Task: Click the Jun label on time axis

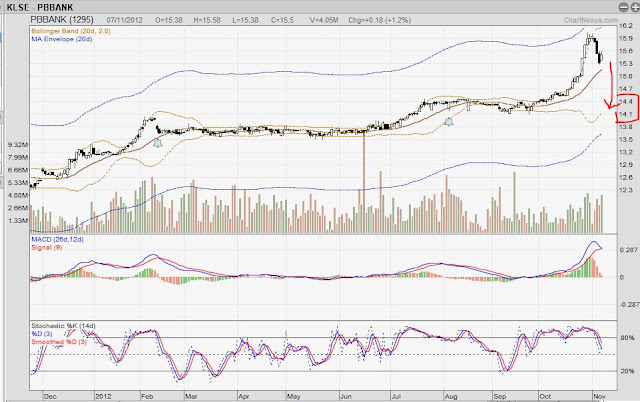Action: coord(346,397)
